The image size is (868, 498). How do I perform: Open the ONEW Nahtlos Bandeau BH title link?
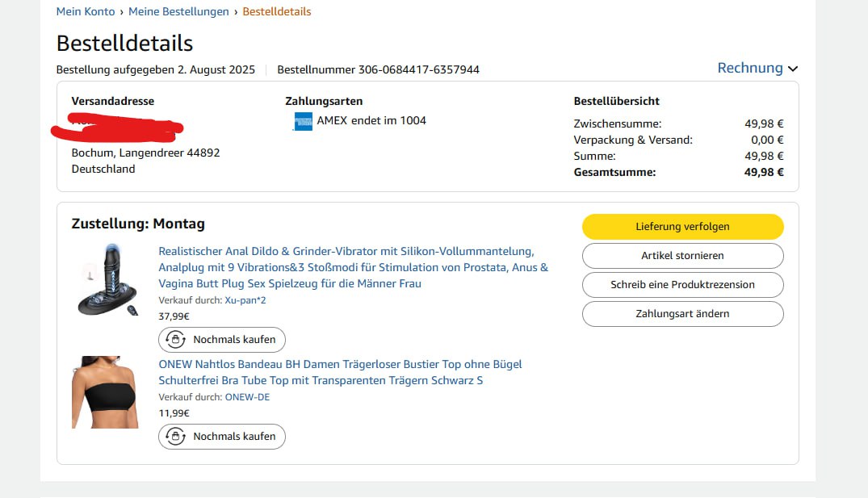point(340,372)
